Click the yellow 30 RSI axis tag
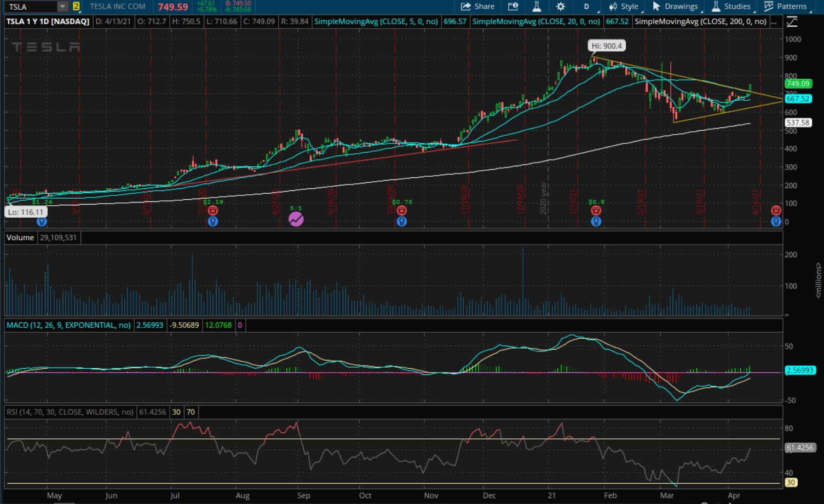The image size is (824, 504). pos(791,482)
